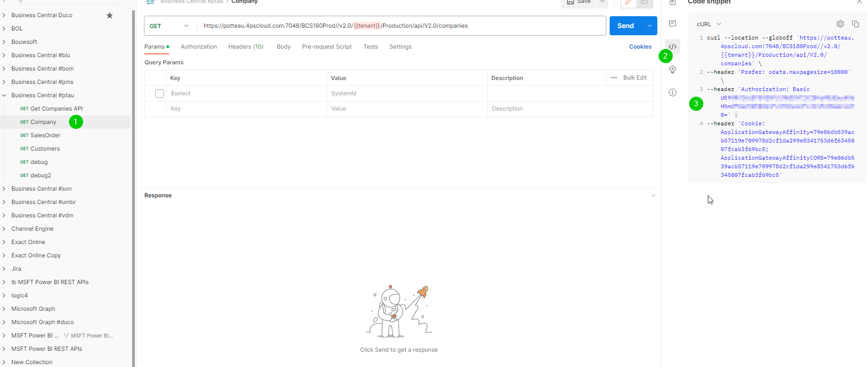Image resolution: width=868 pixels, height=367 pixels.
Task: Expand the BOL collection
Action: 4,29
